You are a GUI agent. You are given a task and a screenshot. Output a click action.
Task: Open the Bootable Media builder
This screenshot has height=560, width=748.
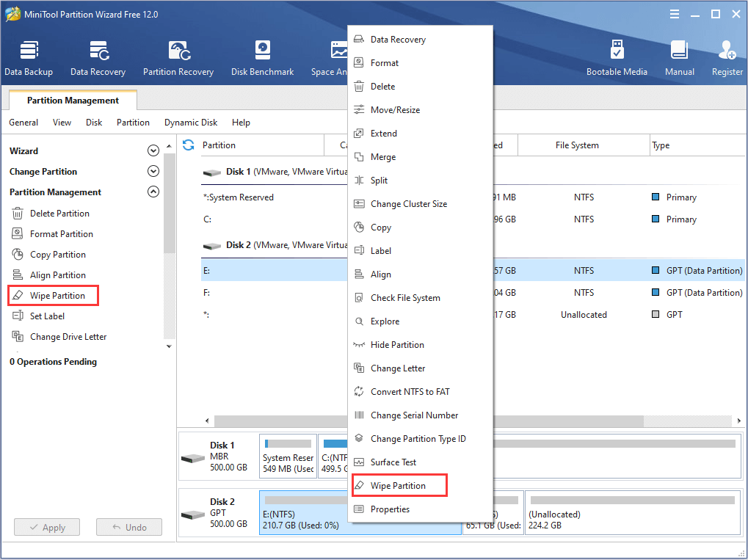(617, 58)
